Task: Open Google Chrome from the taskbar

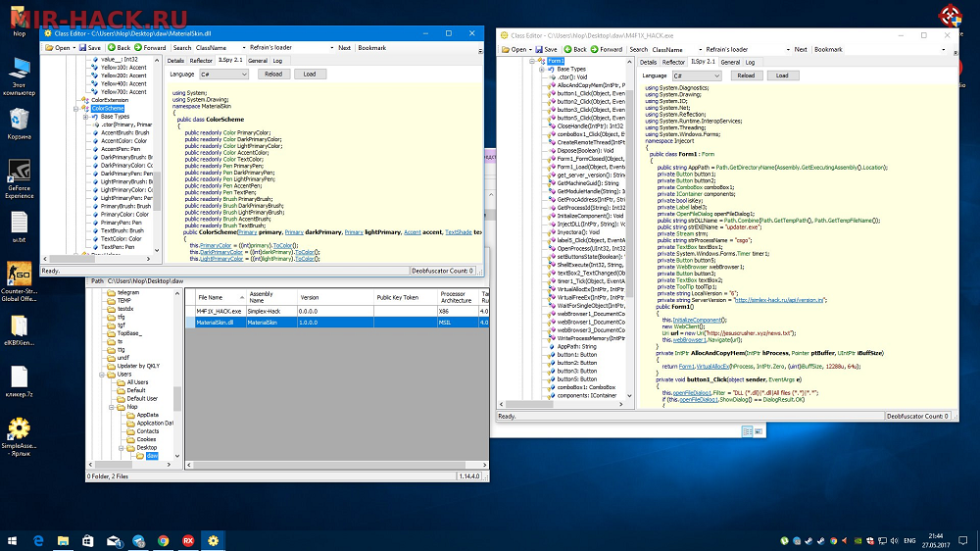Action: click(163, 540)
